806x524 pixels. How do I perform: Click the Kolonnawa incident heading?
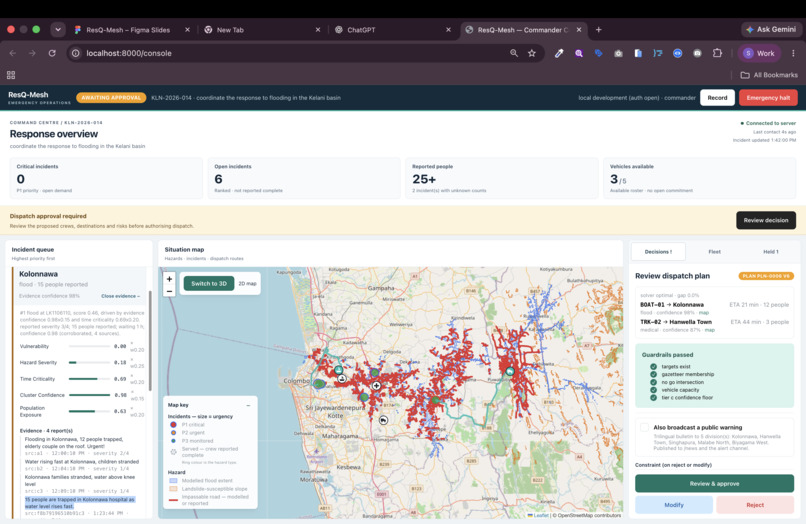coord(39,274)
